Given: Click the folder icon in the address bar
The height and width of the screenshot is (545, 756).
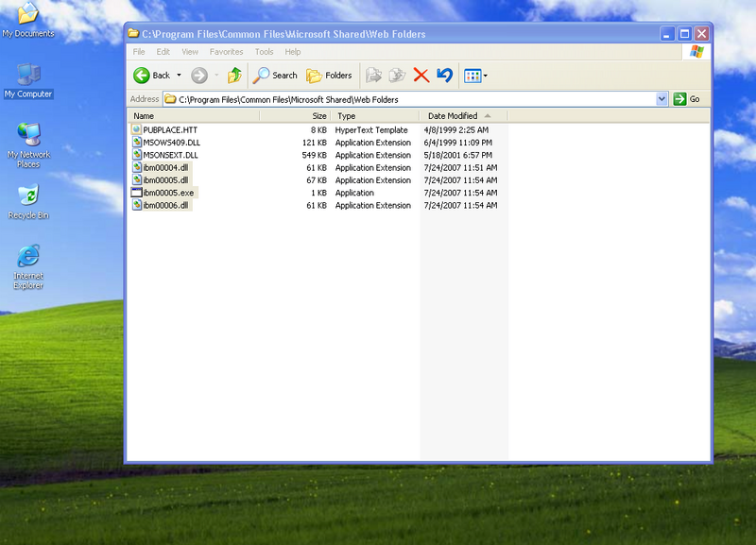Looking at the screenshot, I should pyautogui.click(x=170, y=99).
